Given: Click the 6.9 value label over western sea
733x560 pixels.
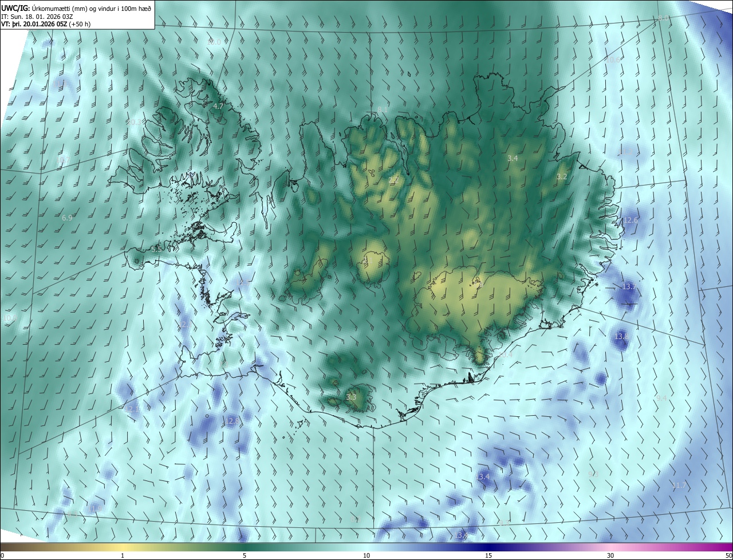Looking at the screenshot, I should [67, 218].
